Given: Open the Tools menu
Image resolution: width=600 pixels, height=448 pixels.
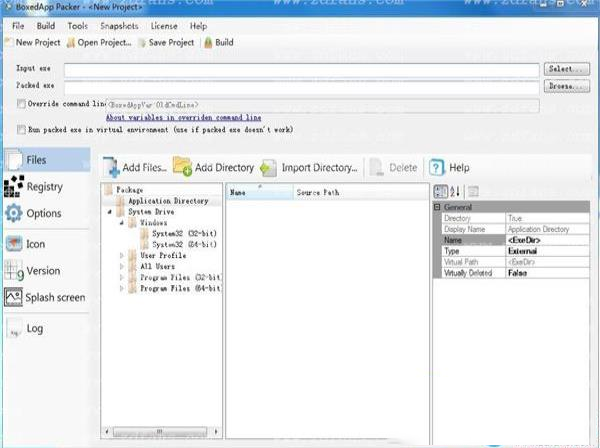Looking at the screenshot, I should [x=78, y=26].
